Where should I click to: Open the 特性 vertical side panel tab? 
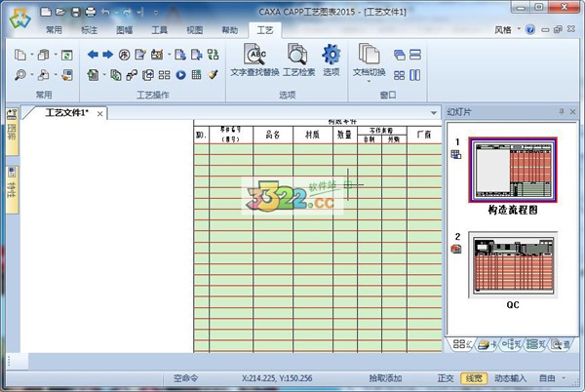[12, 189]
